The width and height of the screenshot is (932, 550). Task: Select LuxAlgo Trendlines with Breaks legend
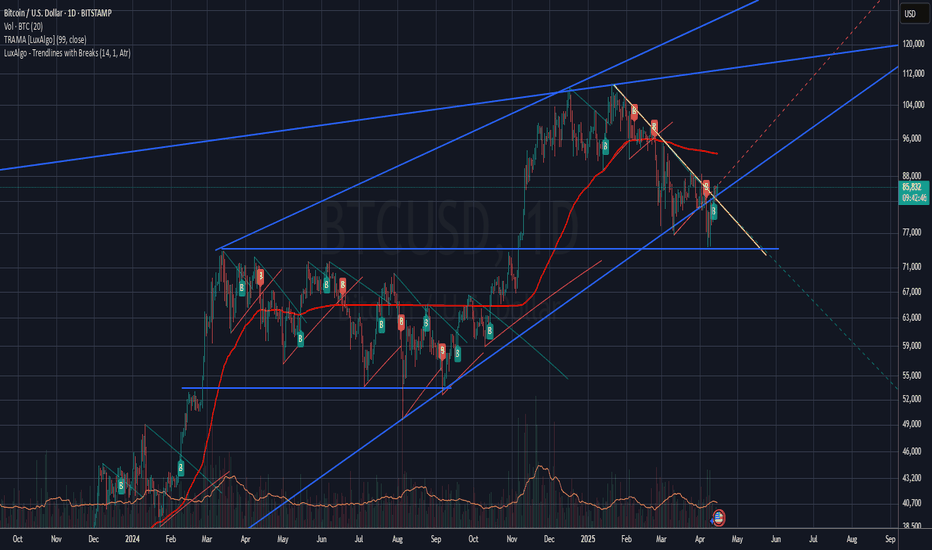coord(67,53)
